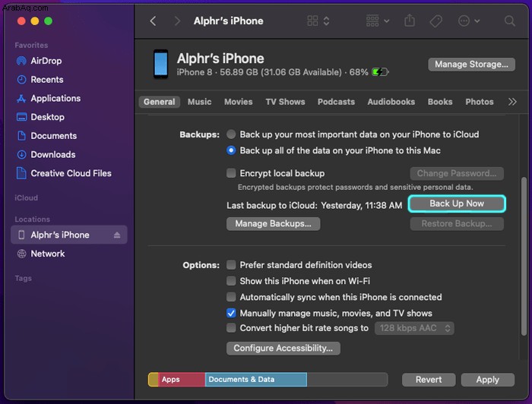Enable Encrypt local backup checkbox

pyautogui.click(x=231, y=173)
